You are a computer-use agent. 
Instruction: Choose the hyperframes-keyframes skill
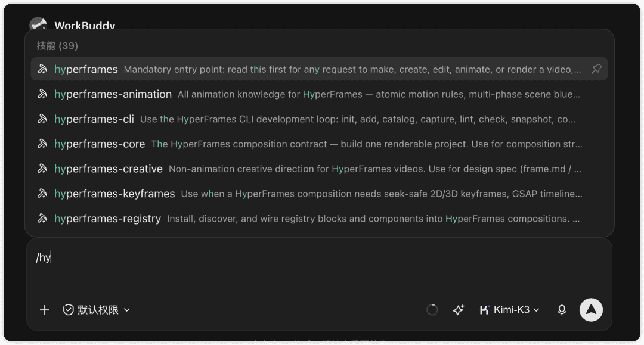(x=319, y=194)
